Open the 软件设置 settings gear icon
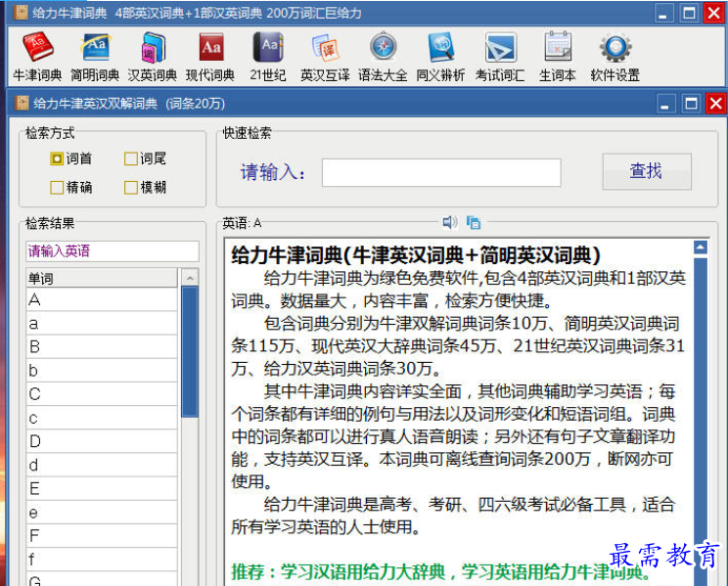The width and height of the screenshot is (728, 586). (615, 56)
